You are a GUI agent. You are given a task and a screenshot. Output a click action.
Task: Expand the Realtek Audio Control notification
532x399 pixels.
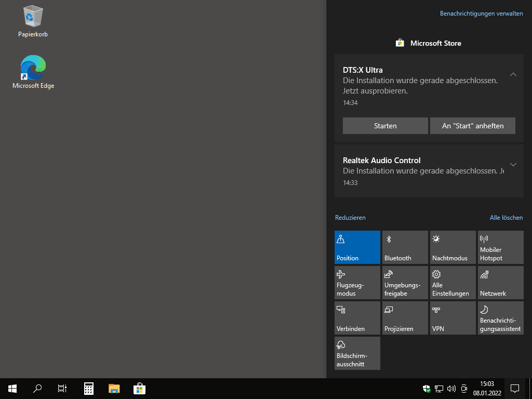[513, 165]
